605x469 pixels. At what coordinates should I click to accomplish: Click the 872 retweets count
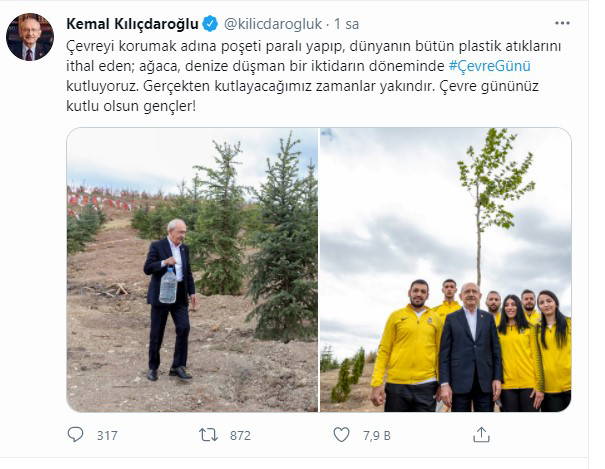tap(240, 435)
